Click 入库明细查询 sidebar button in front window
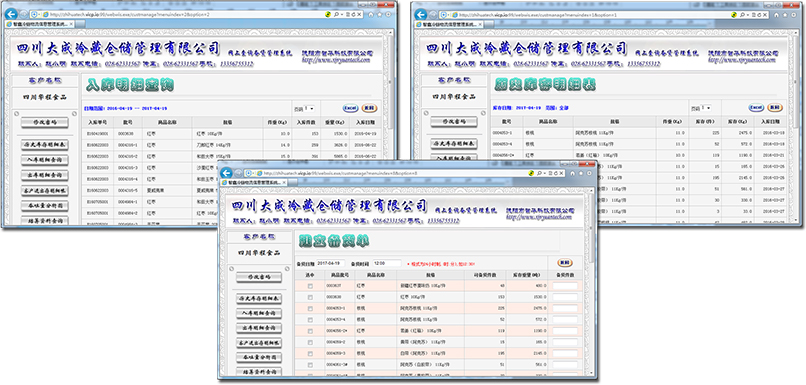806x385 pixels. click(259, 313)
